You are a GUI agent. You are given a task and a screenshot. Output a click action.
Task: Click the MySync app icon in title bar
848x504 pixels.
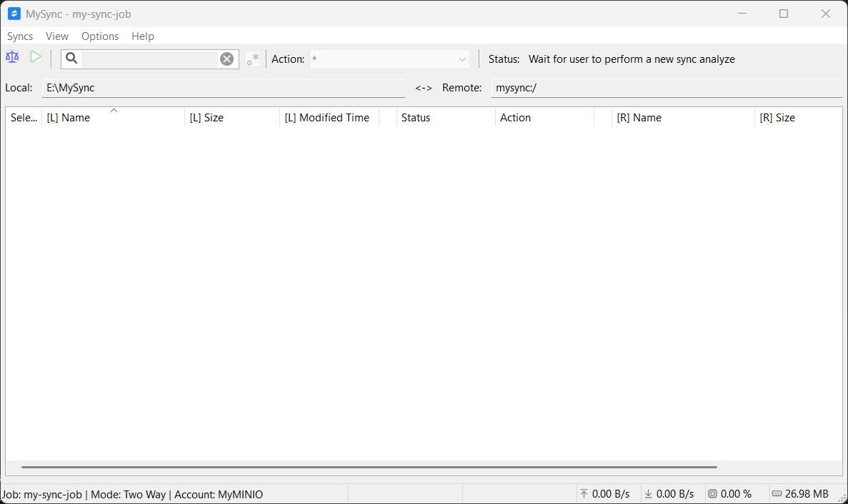tap(14, 14)
